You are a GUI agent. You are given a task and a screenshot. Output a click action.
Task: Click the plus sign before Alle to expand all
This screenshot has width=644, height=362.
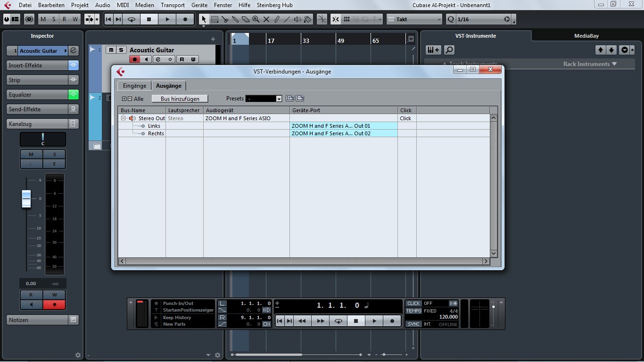pyautogui.click(x=124, y=99)
